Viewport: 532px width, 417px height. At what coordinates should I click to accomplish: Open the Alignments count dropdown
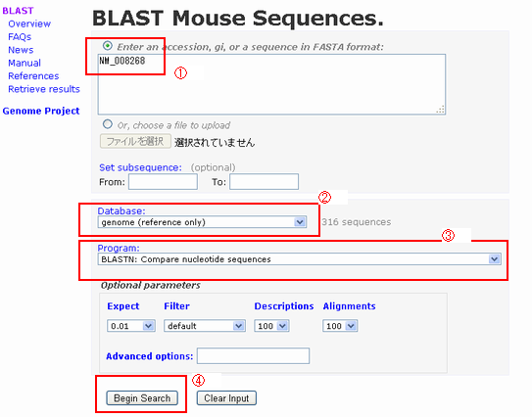pyautogui.click(x=340, y=326)
